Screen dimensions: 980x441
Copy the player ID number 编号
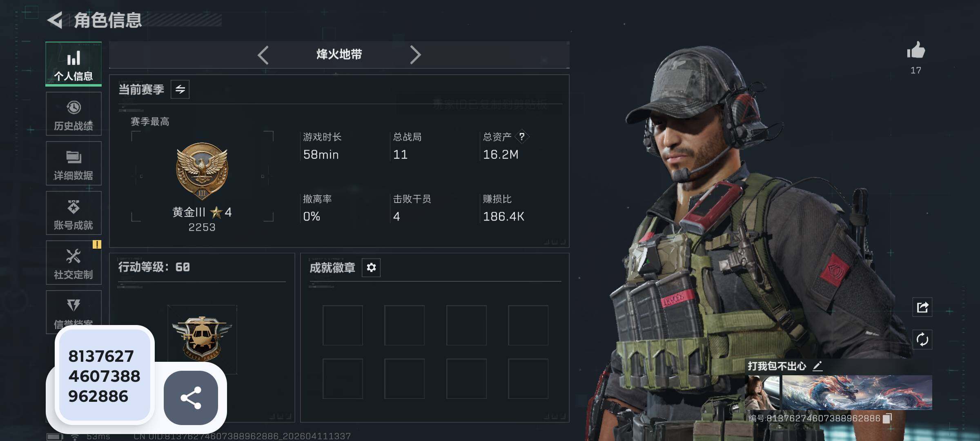pyautogui.click(x=887, y=419)
